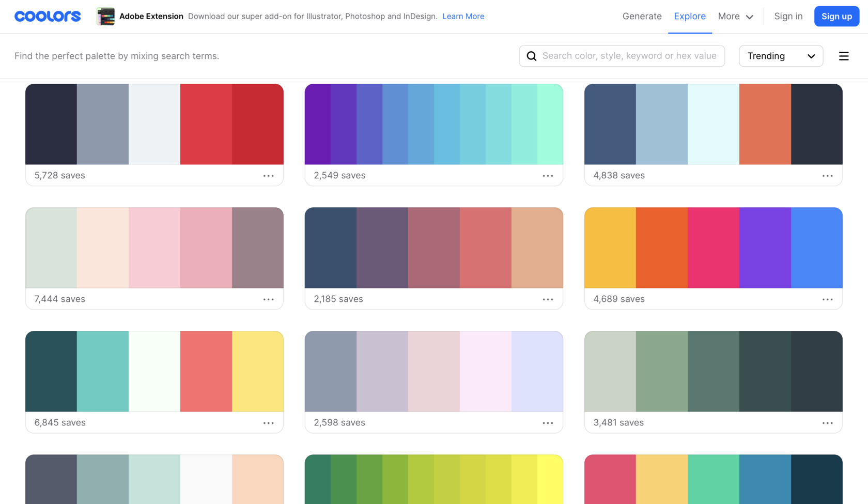Go to the Generate page
Viewport: 868px width, 504px height.
(642, 17)
